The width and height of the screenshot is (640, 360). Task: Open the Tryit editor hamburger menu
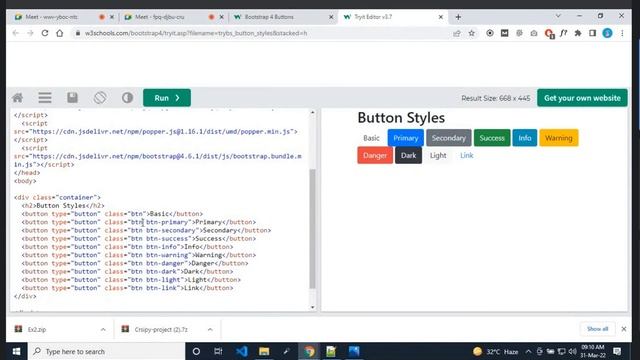(x=45, y=98)
